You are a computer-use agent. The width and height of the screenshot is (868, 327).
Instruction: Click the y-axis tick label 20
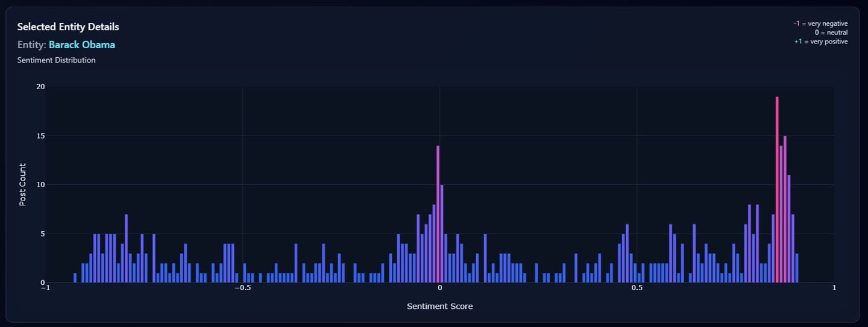(x=40, y=87)
